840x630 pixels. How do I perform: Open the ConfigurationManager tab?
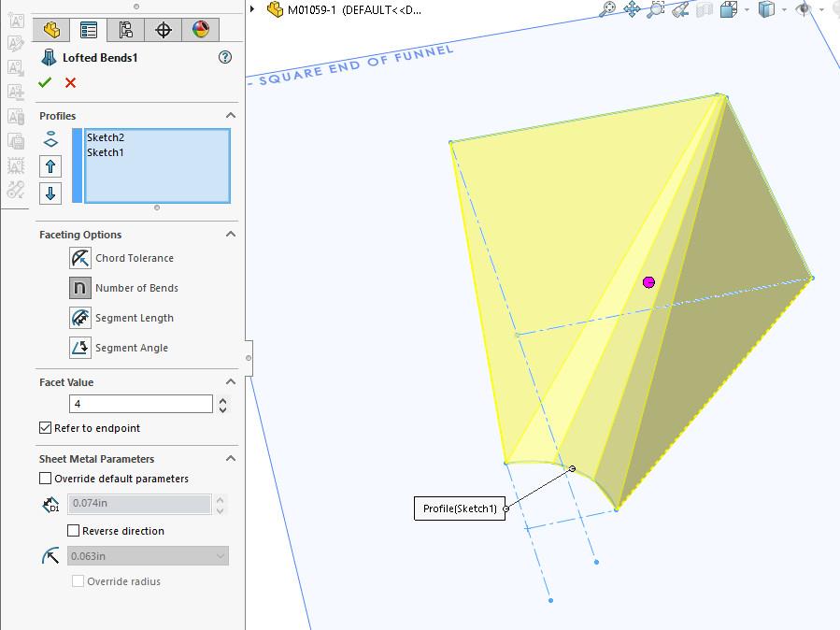(x=126, y=29)
